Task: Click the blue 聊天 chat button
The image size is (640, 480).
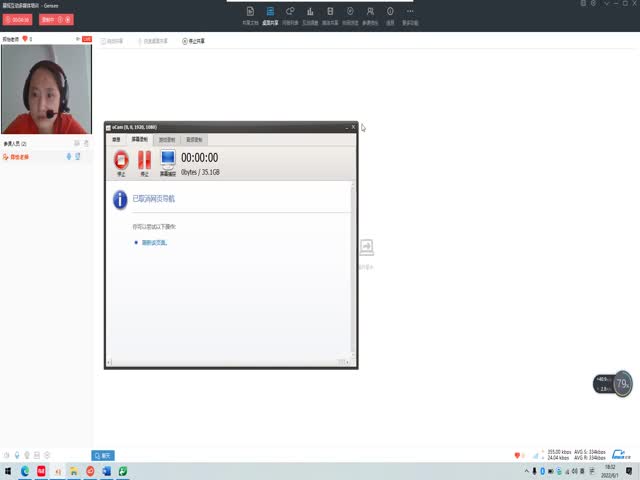Action: 103,455
